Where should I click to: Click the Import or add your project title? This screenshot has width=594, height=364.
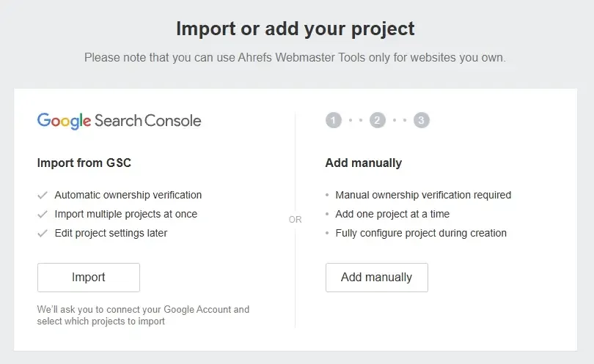[296, 29]
